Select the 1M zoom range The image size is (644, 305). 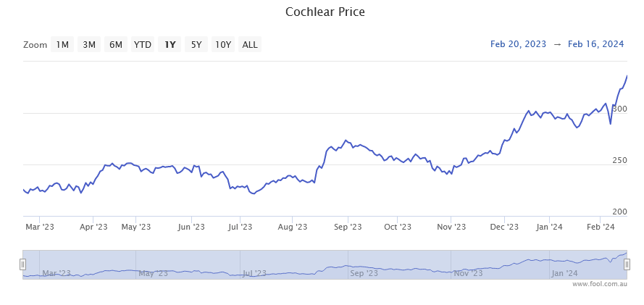click(62, 45)
